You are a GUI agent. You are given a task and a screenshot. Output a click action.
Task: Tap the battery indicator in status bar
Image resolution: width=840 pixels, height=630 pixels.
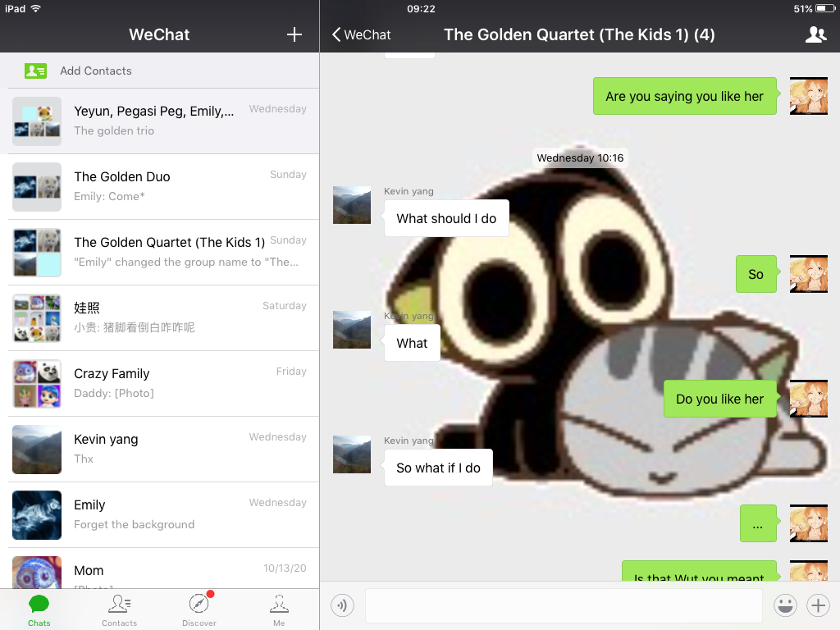tap(825, 8)
